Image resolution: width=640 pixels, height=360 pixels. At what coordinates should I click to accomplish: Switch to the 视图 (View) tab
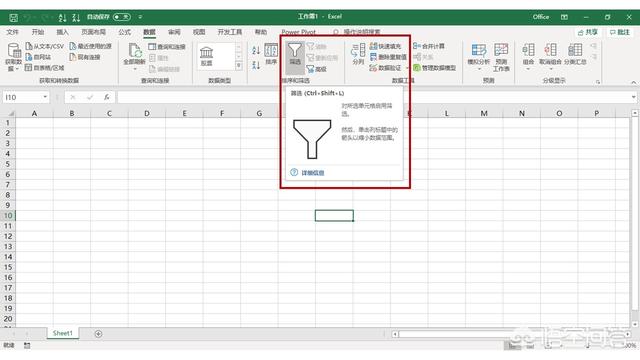click(199, 32)
